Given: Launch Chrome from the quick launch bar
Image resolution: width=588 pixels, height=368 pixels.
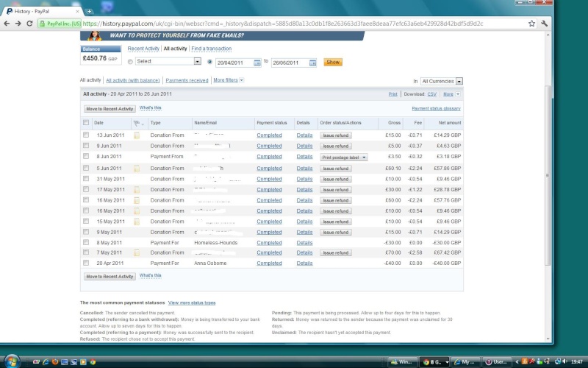Looking at the screenshot, I should tap(93, 362).
